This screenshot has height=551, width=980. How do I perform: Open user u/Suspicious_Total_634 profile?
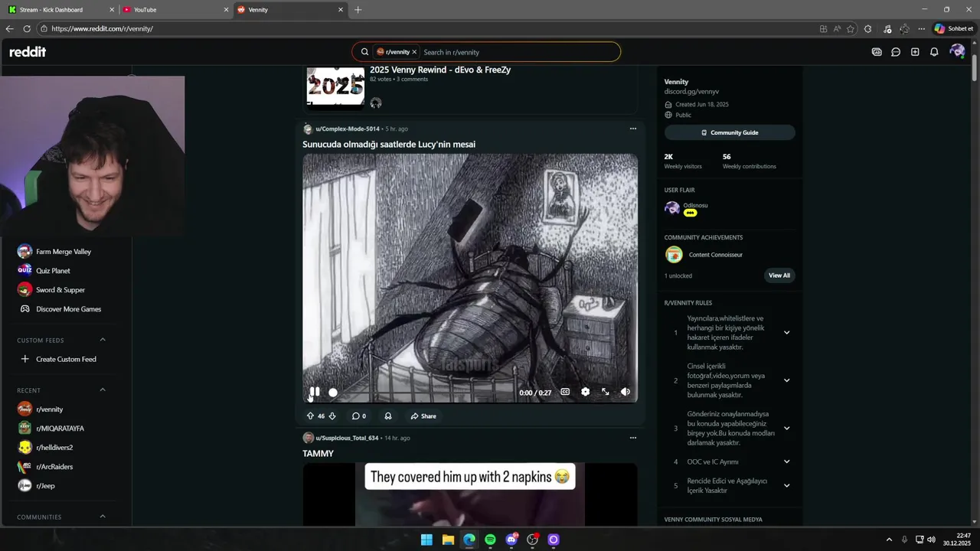click(347, 438)
